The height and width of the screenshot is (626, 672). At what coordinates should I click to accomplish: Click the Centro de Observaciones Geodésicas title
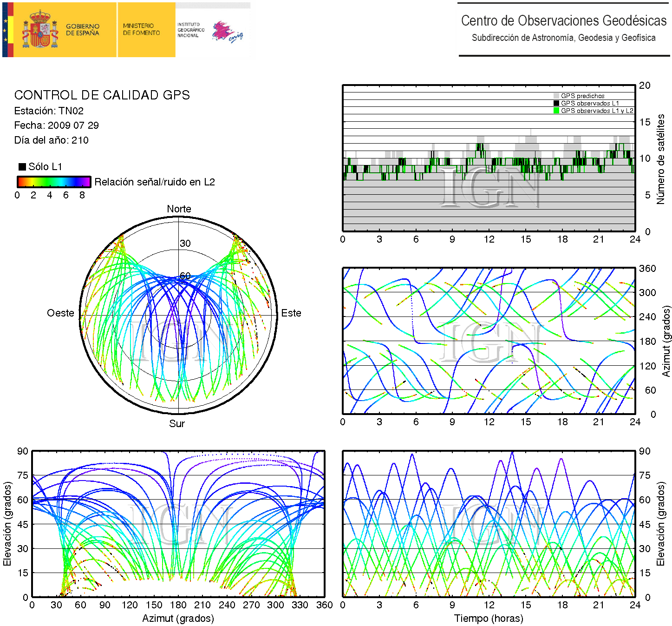point(563,21)
